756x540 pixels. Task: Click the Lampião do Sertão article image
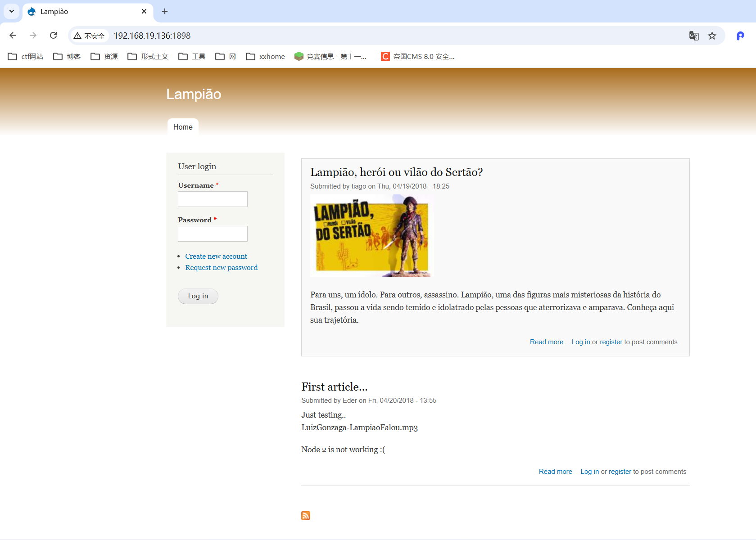coord(372,235)
